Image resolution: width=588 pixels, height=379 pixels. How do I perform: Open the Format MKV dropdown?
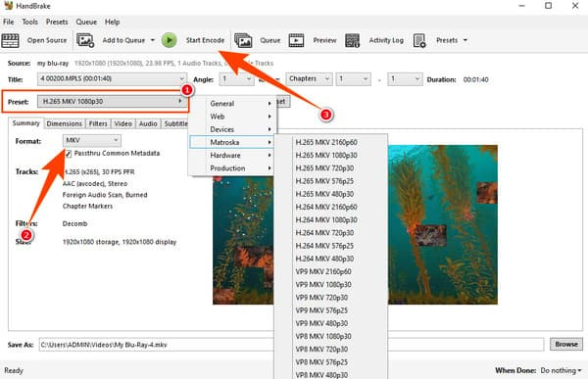click(x=92, y=140)
